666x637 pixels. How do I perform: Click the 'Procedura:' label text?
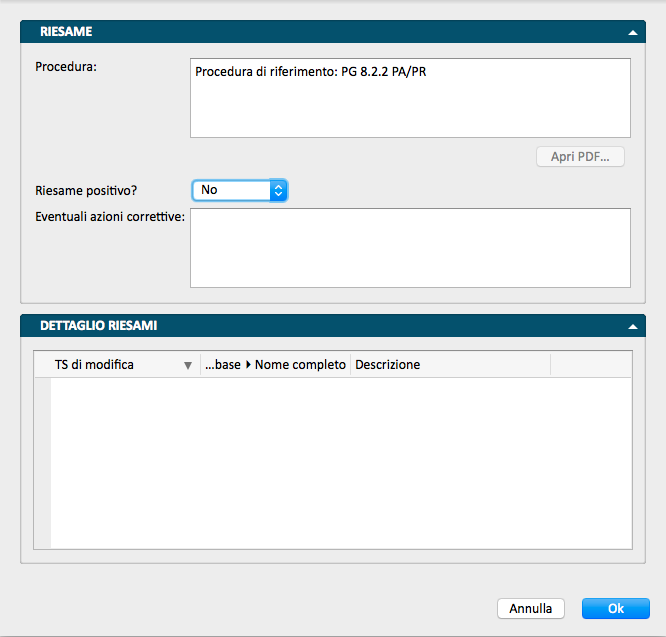click(65, 67)
